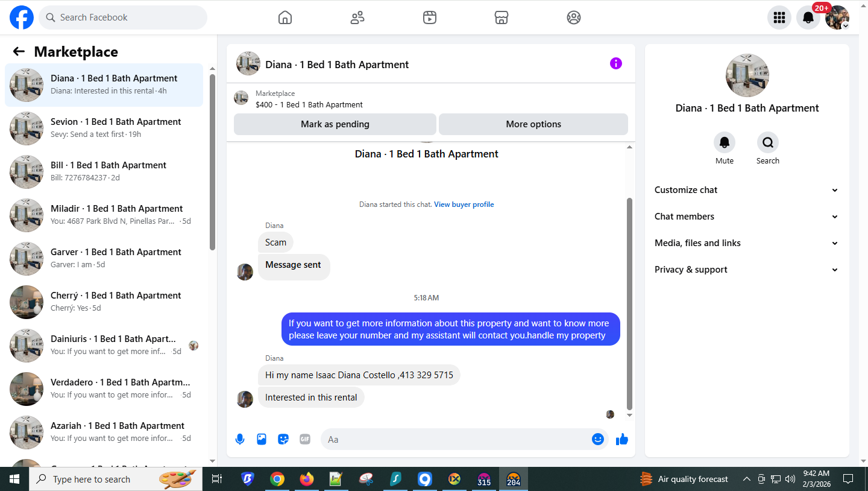Click the chat messages scrollbar
Image resolution: width=868 pixels, height=491 pixels.
[x=630, y=303]
